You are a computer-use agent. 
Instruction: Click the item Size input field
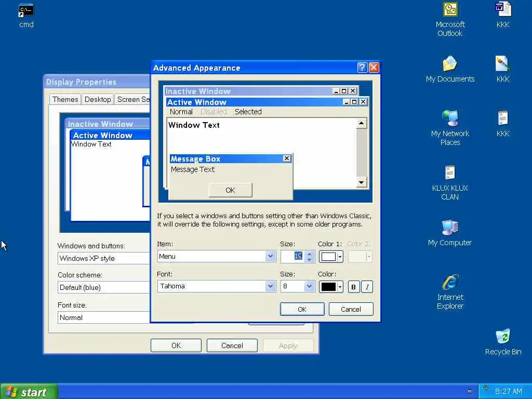point(292,257)
